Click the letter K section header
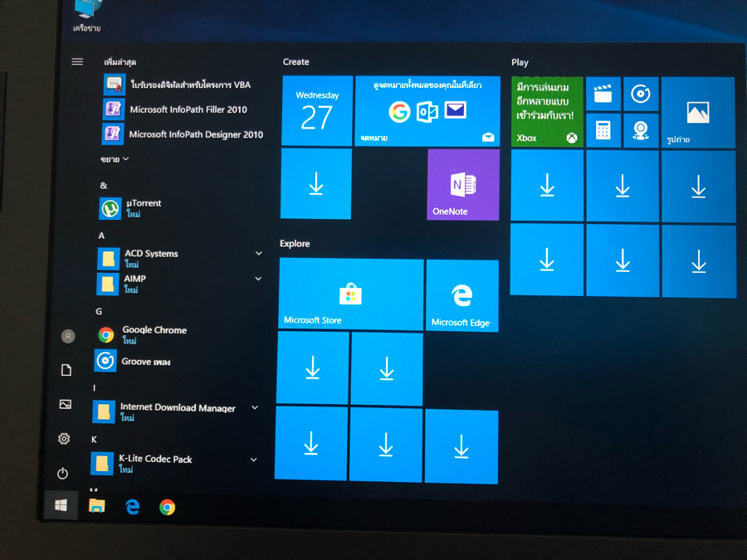Image resolution: width=747 pixels, height=560 pixels. [x=94, y=440]
